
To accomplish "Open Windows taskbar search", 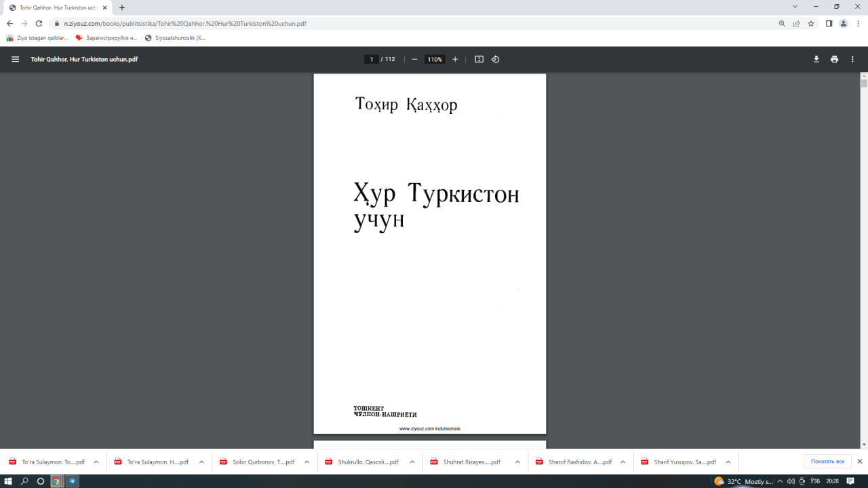I will click(24, 481).
